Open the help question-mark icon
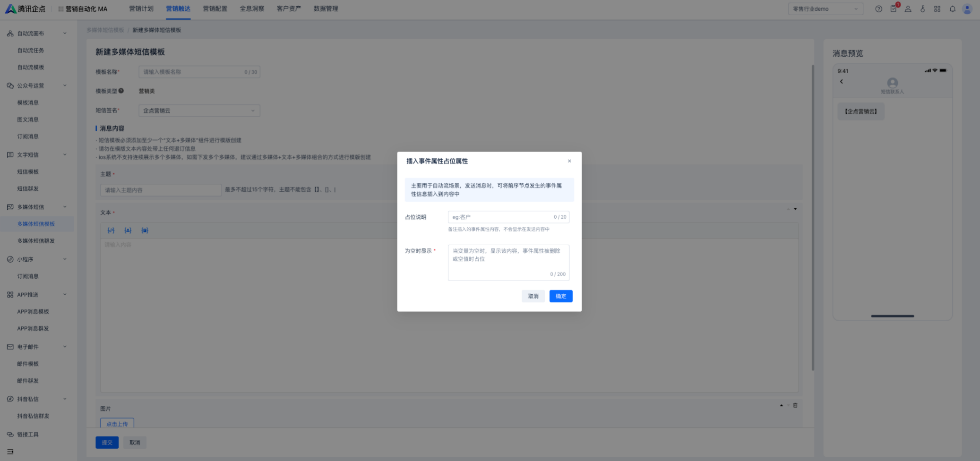 (878, 9)
